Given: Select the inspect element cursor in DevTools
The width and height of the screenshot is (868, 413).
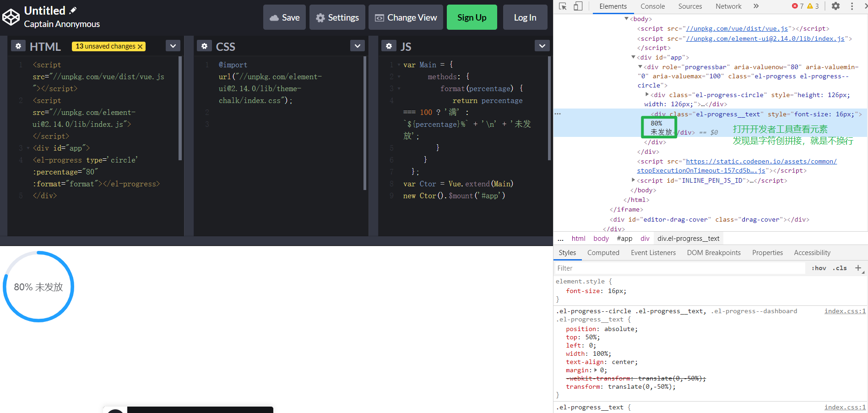Looking at the screenshot, I should [562, 6].
